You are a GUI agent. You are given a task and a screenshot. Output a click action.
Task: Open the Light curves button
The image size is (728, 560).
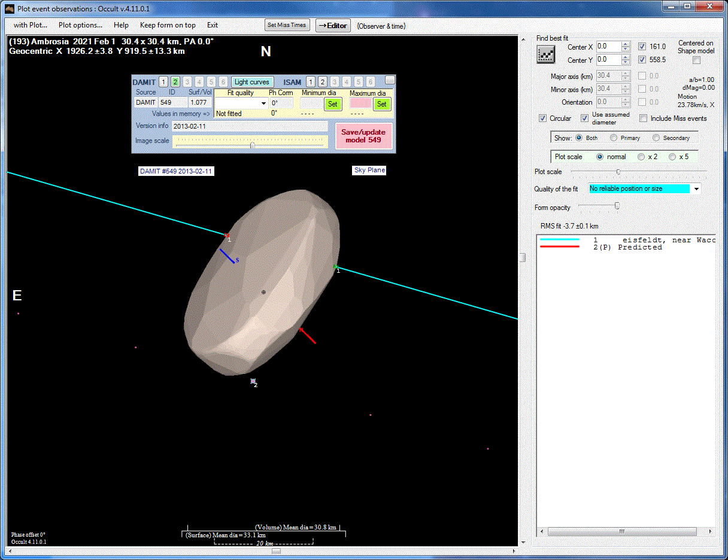point(253,82)
